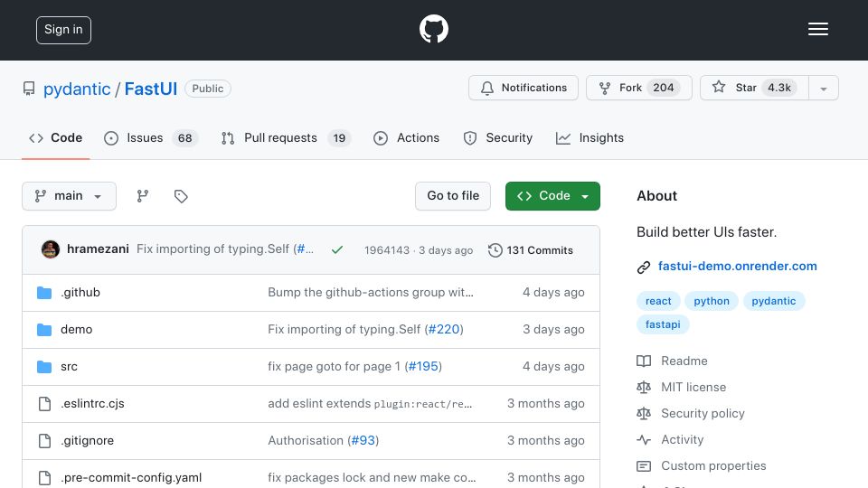View the 131 Commits history
The image size is (868, 488).
pyautogui.click(x=531, y=250)
